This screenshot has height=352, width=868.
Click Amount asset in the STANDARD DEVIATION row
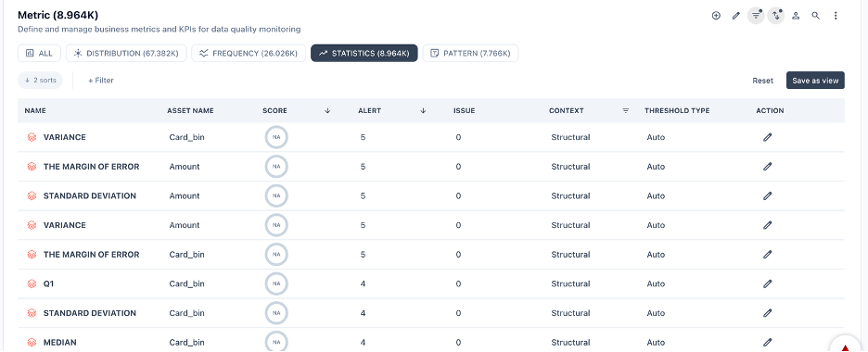coord(185,195)
